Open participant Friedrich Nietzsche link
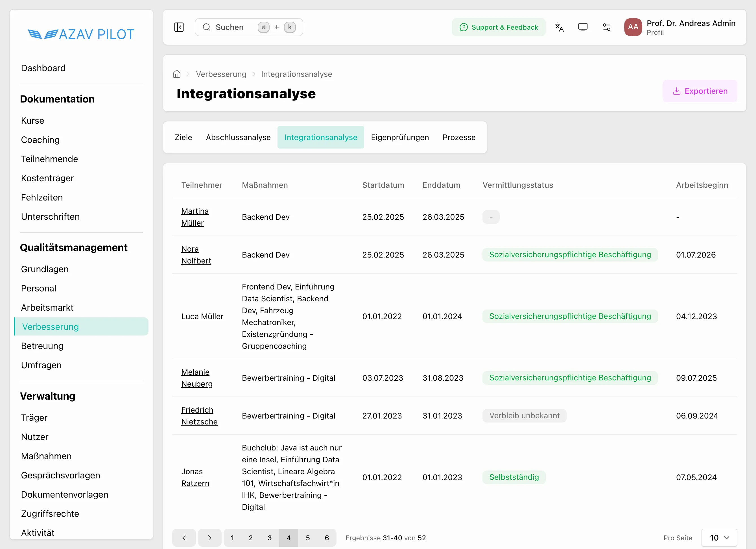Viewport: 756px width, 549px height. pyautogui.click(x=199, y=416)
